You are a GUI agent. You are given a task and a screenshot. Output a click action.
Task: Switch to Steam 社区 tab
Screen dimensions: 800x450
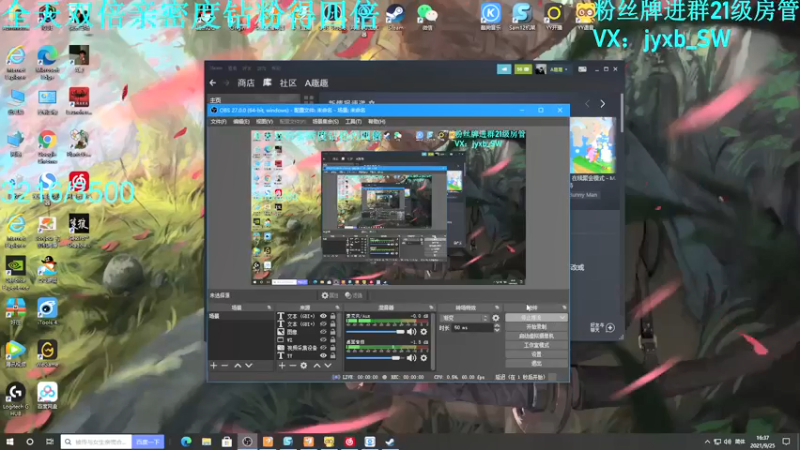click(x=288, y=83)
